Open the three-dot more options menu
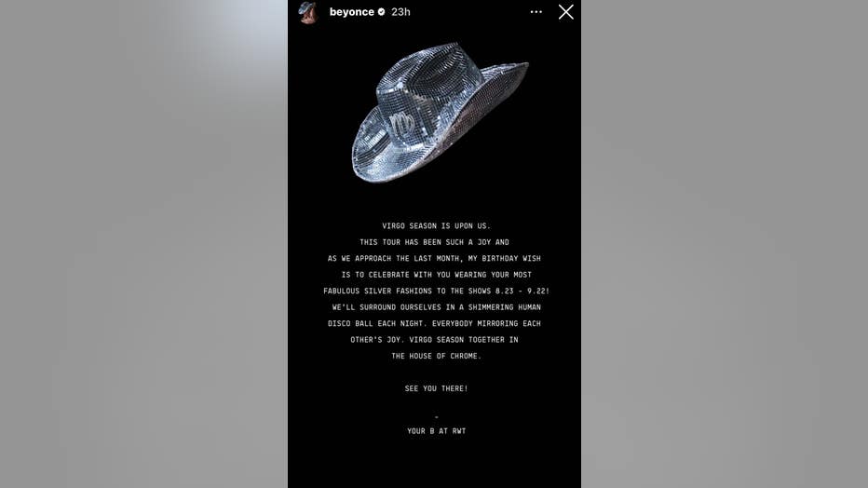 (536, 11)
